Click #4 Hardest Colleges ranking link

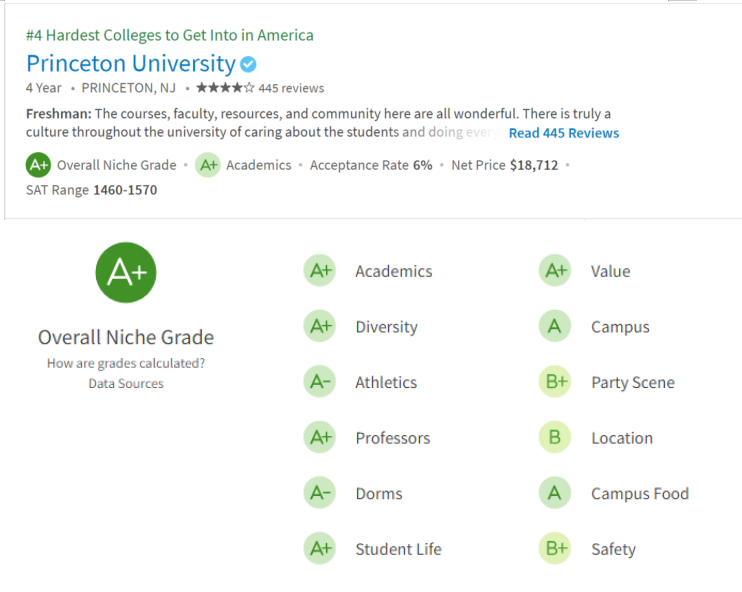coord(170,35)
